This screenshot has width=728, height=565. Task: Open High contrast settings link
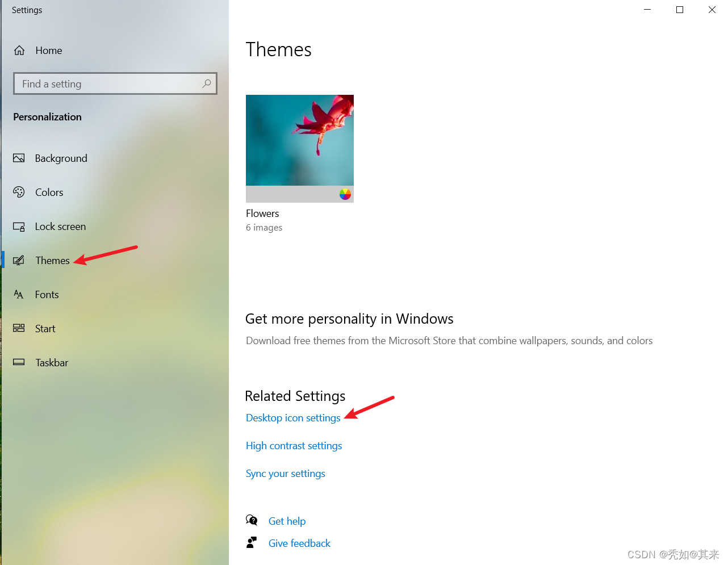point(294,446)
